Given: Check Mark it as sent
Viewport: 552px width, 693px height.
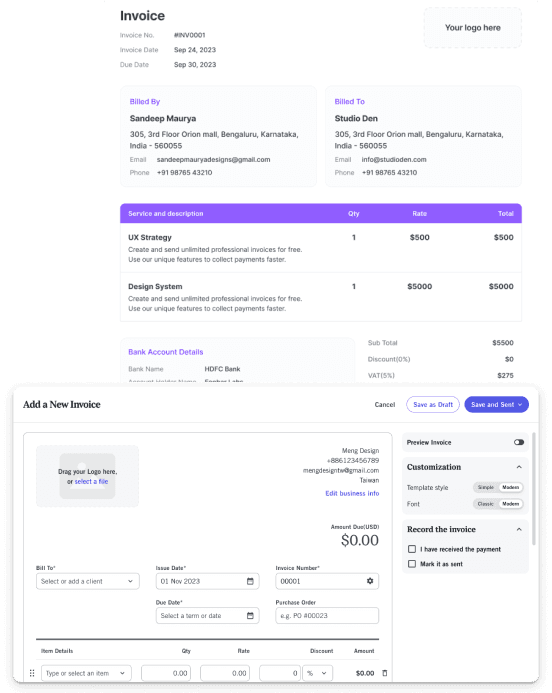Looking at the screenshot, I should click(x=412, y=564).
